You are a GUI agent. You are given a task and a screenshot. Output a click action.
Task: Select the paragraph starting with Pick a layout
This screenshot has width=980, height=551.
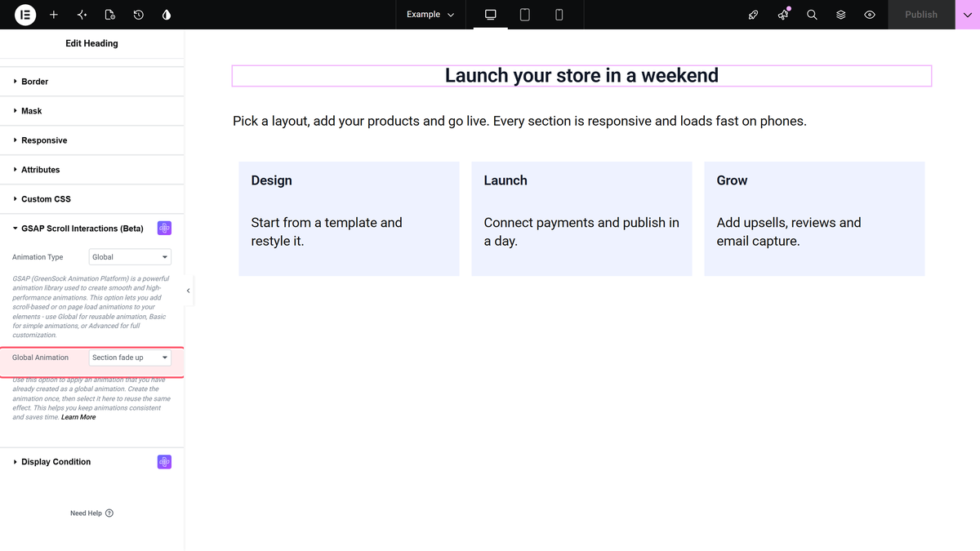coord(519,121)
